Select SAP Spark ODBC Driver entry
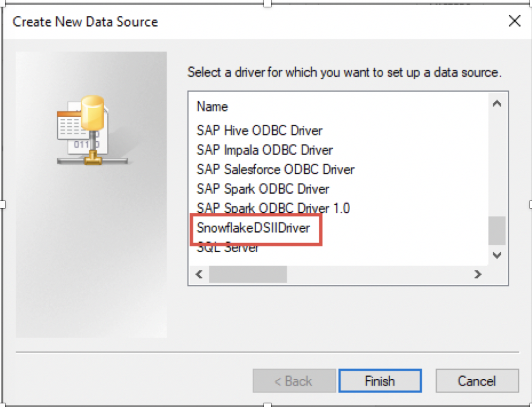Screen dimensions: 532x407 click(263, 189)
